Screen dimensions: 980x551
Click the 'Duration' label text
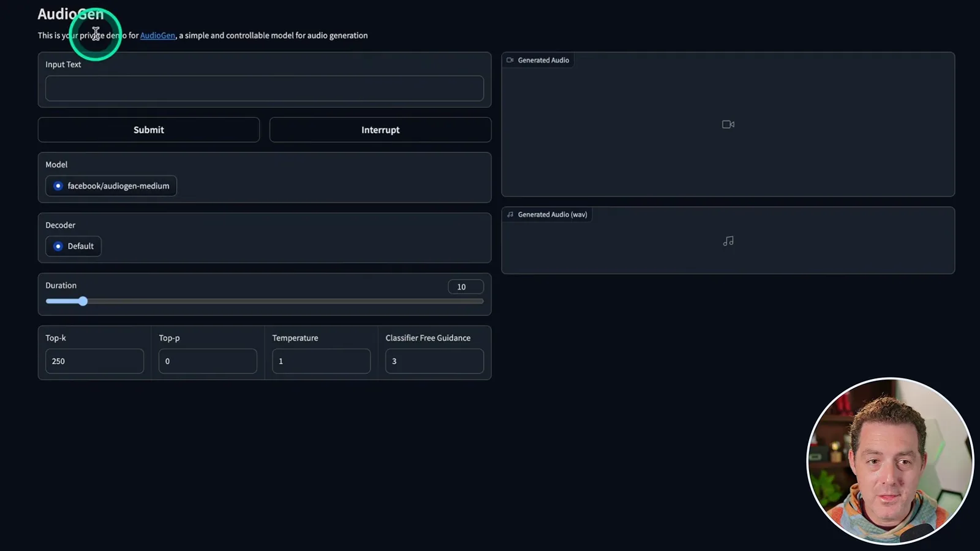(61, 285)
